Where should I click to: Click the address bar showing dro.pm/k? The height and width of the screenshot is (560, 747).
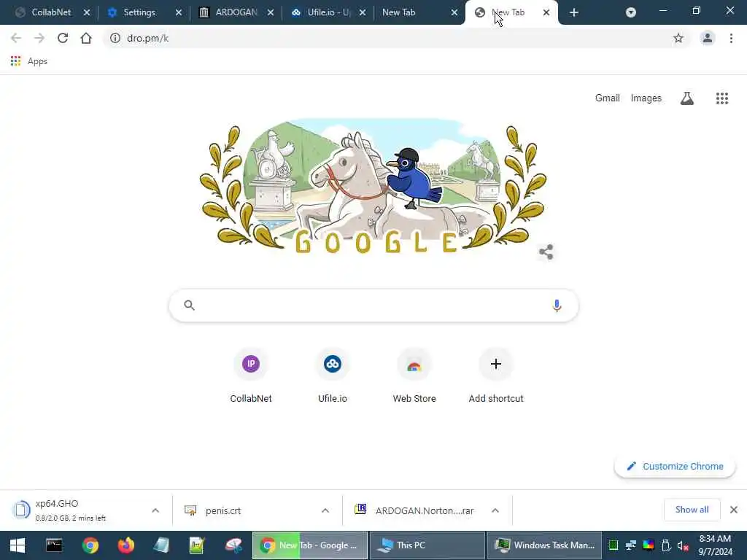(x=396, y=38)
